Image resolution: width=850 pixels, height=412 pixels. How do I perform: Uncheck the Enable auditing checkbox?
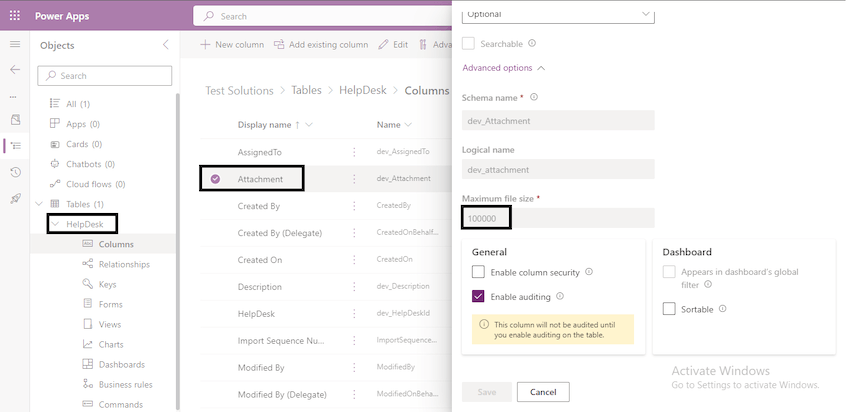point(478,296)
